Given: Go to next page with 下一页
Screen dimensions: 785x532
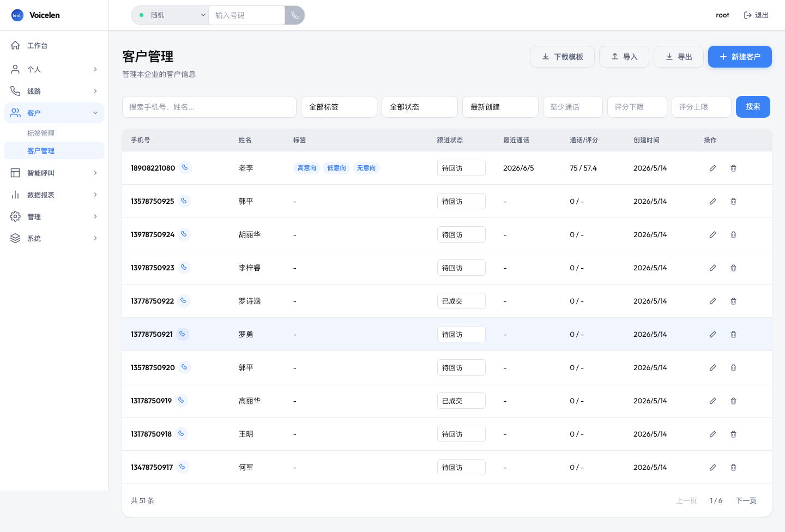Looking at the screenshot, I should pyautogui.click(x=746, y=500).
